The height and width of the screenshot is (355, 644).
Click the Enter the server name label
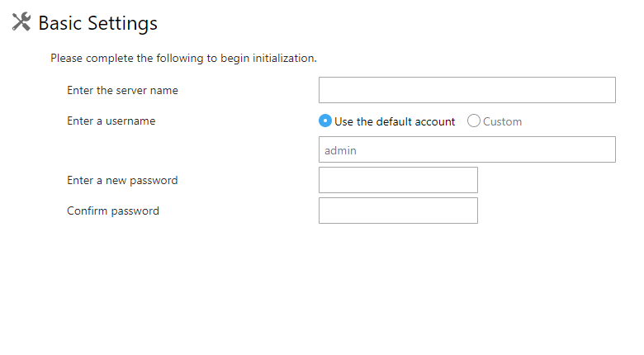pos(122,90)
